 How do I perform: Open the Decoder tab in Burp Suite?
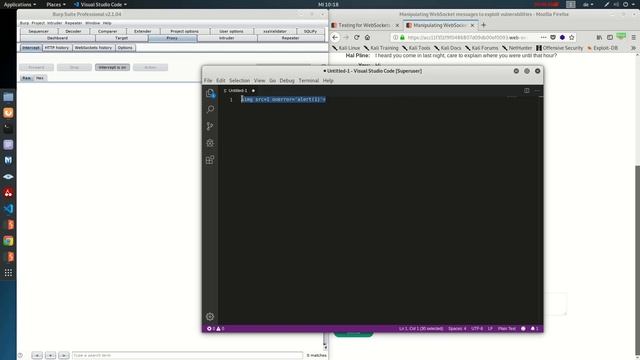point(73,31)
